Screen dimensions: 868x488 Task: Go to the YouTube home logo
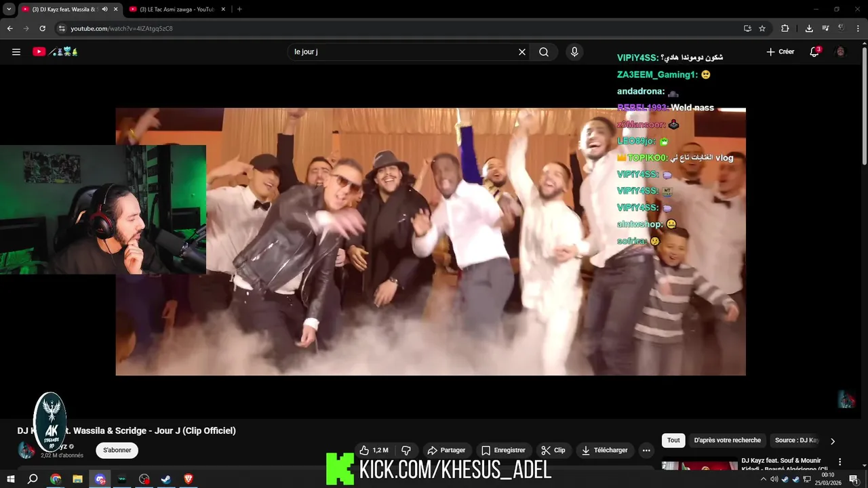click(55, 52)
